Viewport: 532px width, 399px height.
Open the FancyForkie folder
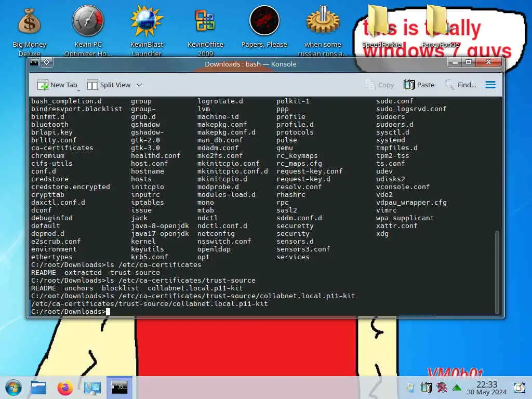[x=440, y=26]
